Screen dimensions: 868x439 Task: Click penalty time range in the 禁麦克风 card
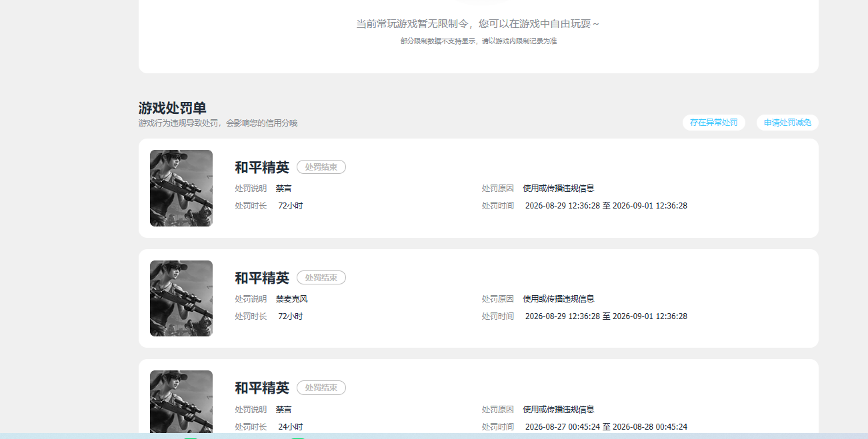coord(606,316)
